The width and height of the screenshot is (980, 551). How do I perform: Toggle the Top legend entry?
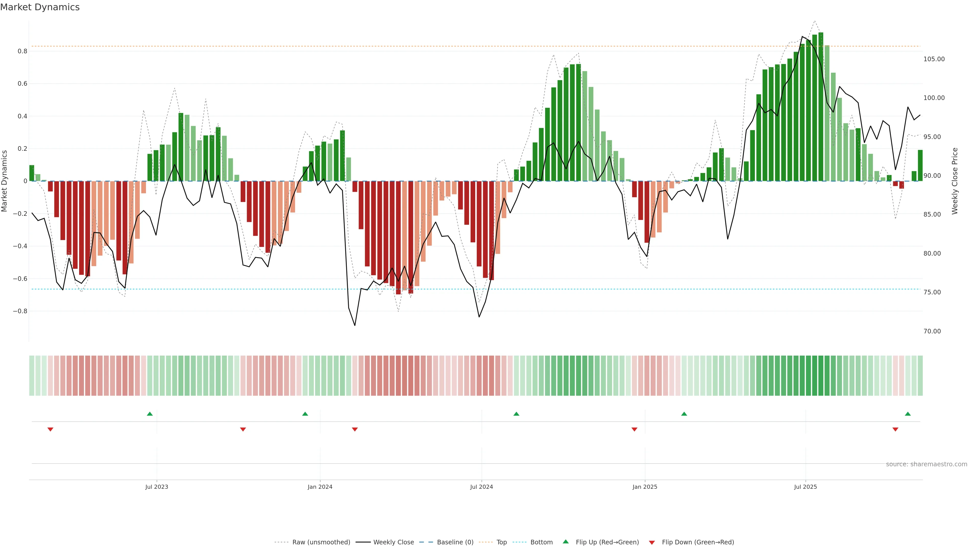[x=501, y=542]
